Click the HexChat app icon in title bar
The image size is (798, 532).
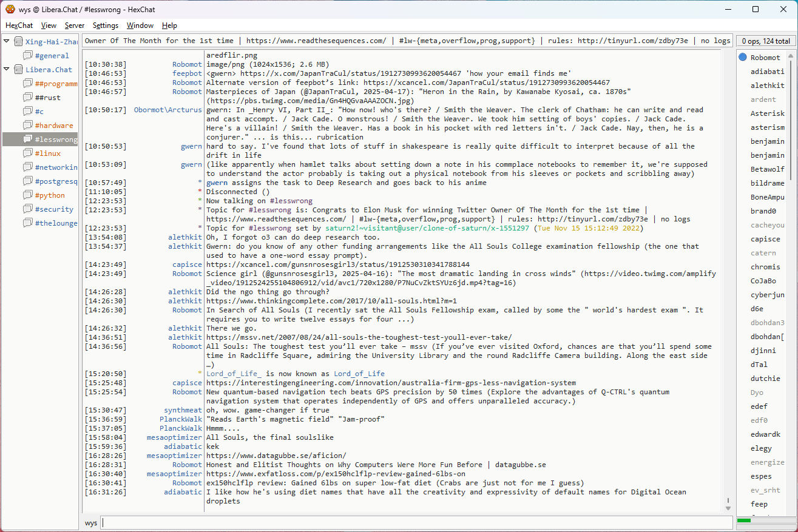pos(10,9)
